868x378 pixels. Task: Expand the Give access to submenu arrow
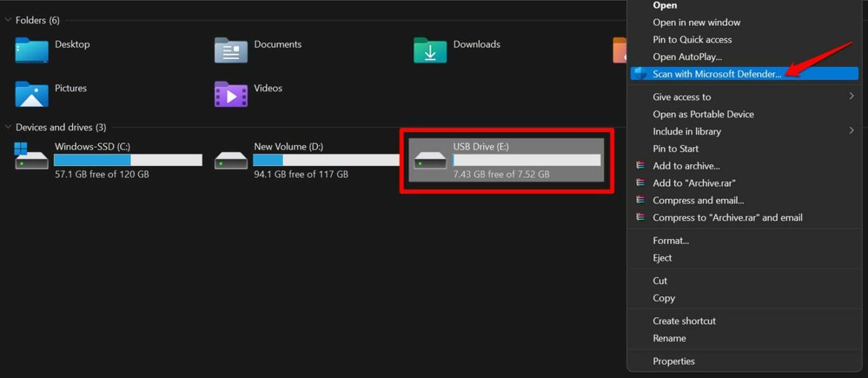[x=851, y=96]
